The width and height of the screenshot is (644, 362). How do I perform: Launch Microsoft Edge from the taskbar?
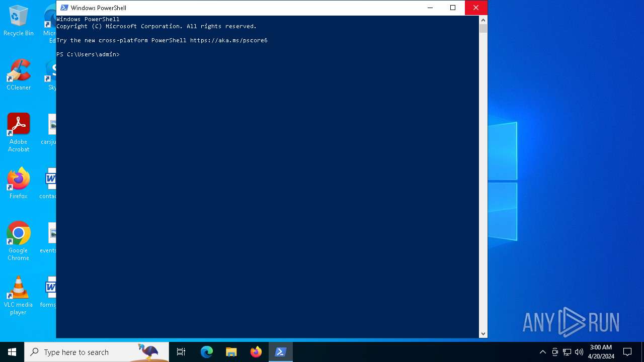(207, 352)
